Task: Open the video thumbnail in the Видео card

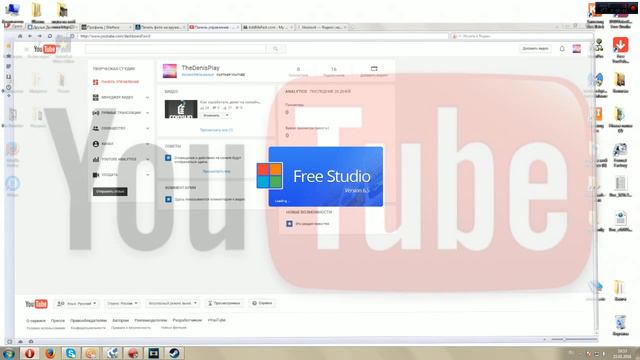Action: tap(181, 109)
